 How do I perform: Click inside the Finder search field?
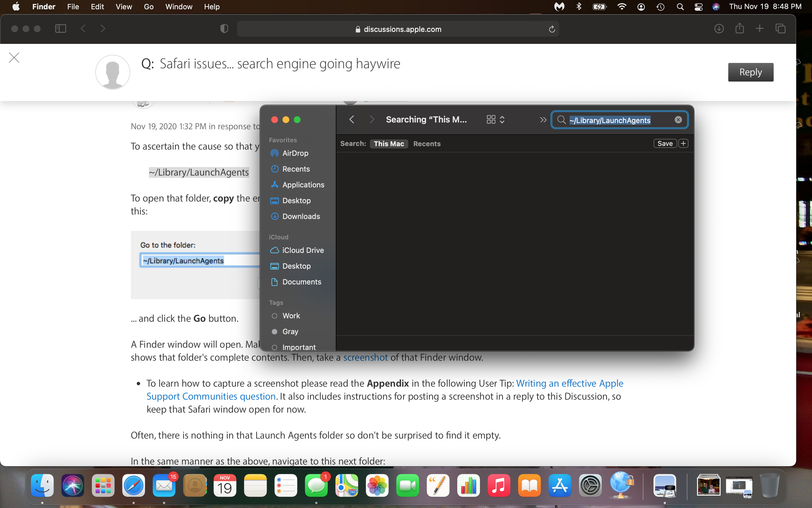(x=619, y=120)
